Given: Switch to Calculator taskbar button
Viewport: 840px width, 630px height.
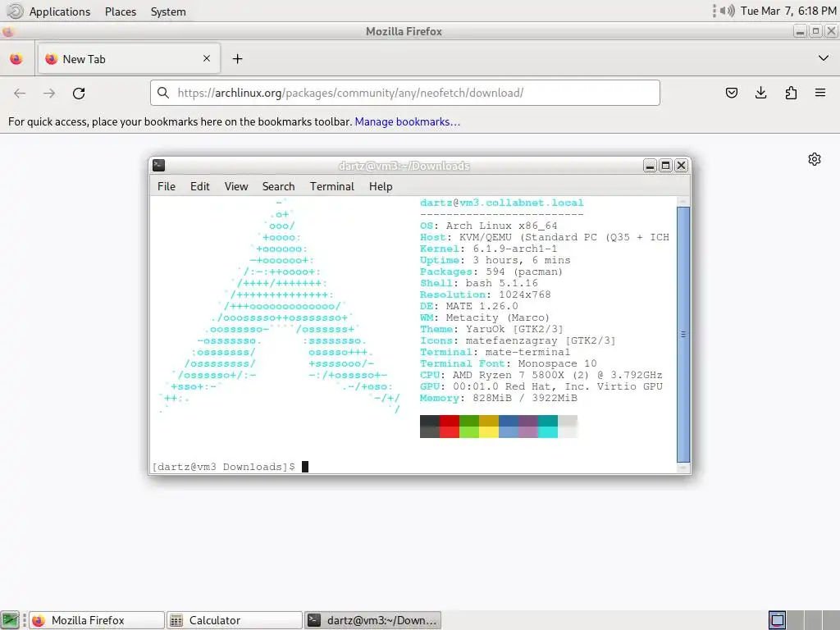Looking at the screenshot, I should pyautogui.click(x=235, y=620).
